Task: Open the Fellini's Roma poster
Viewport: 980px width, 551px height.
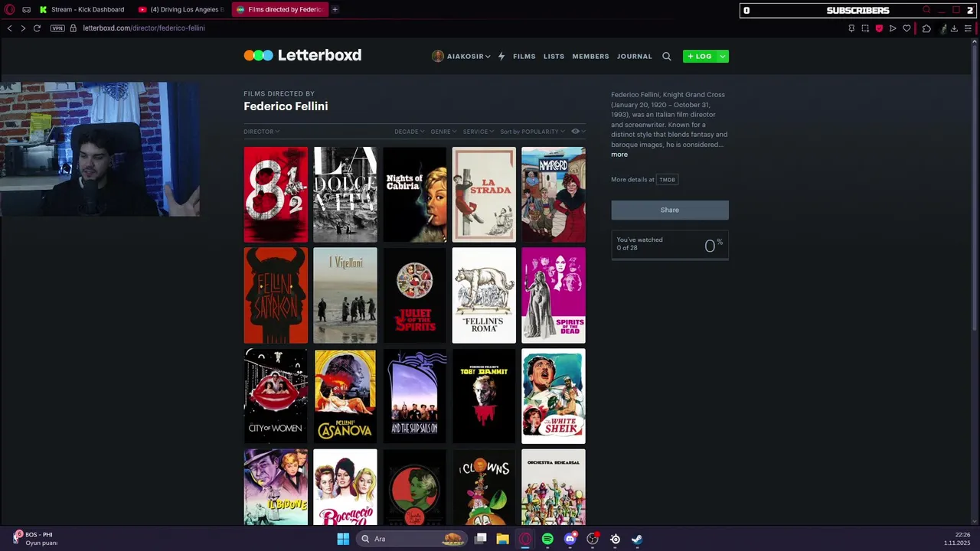Action: pyautogui.click(x=484, y=295)
